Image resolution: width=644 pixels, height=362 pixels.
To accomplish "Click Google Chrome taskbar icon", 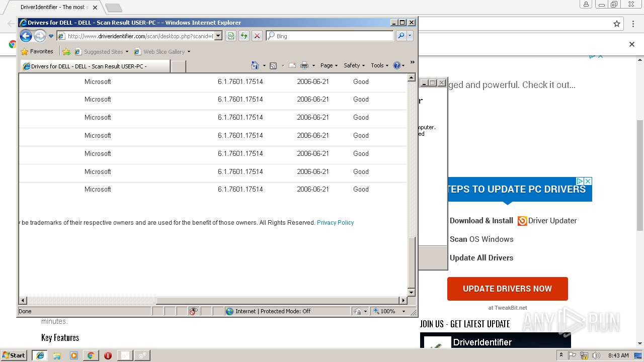I will click(x=91, y=355).
